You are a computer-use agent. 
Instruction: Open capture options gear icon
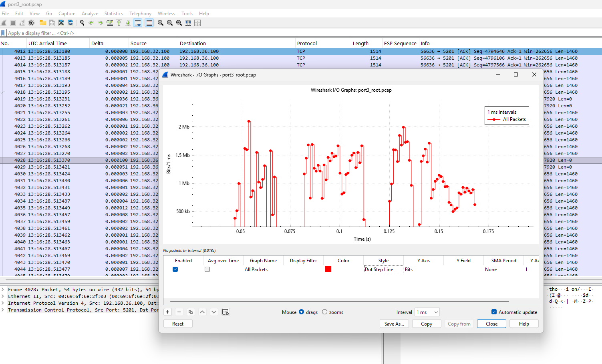pos(31,23)
